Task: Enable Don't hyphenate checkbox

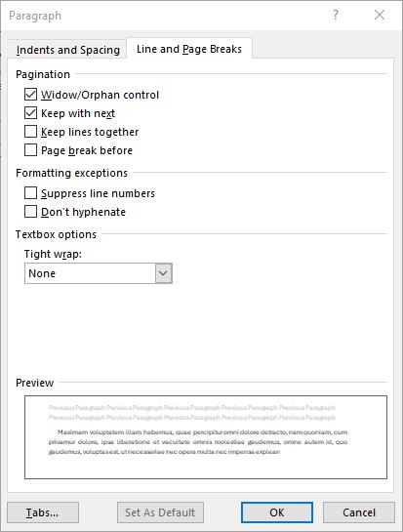Action: pos(30,212)
